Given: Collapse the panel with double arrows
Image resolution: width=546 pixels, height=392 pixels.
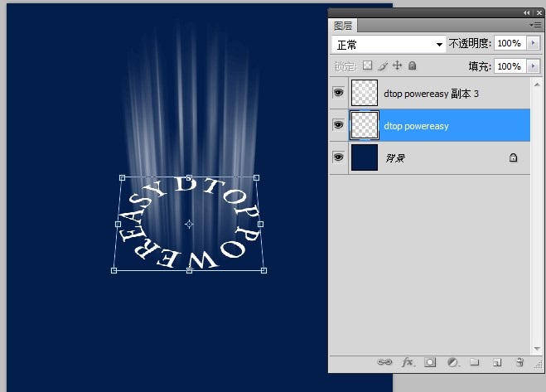Looking at the screenshot, I should (527, 13).
